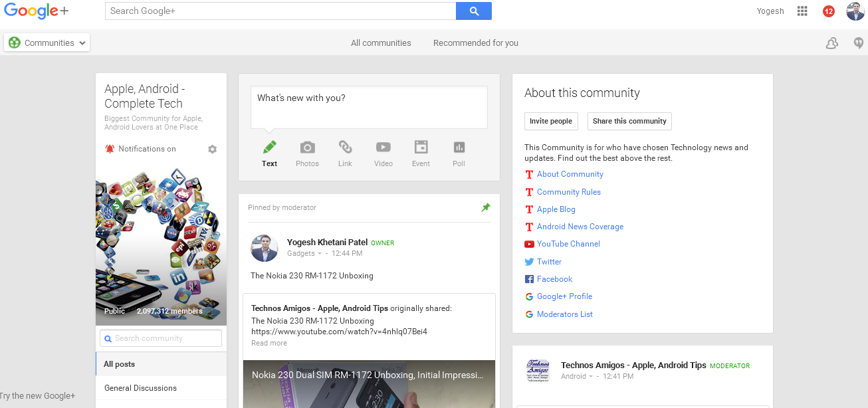Open the Nokia 230 unboxing video thumbnail
Image resolution: width=868 pixels, height=408 pixels.
[369, 384]
